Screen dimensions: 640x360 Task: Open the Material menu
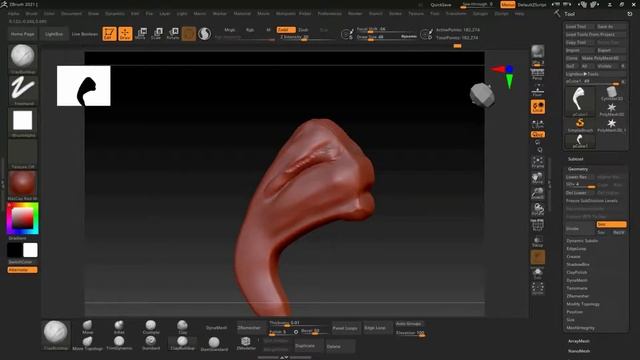[242, 13]
